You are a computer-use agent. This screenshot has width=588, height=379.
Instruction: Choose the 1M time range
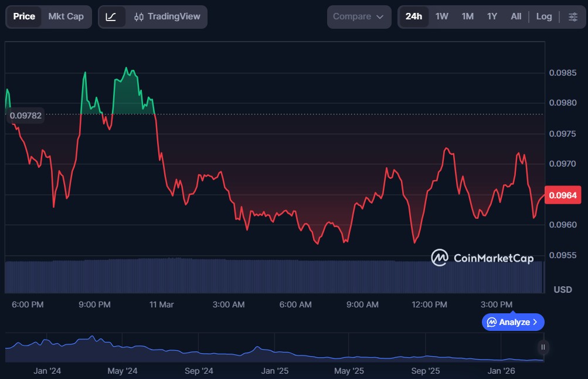[467, 16]
